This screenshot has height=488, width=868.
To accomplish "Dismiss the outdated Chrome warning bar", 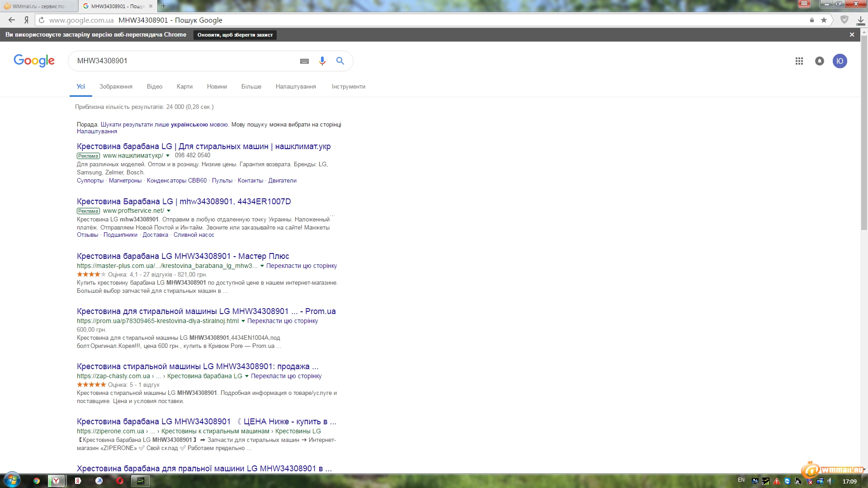I will tap(852, 35).
